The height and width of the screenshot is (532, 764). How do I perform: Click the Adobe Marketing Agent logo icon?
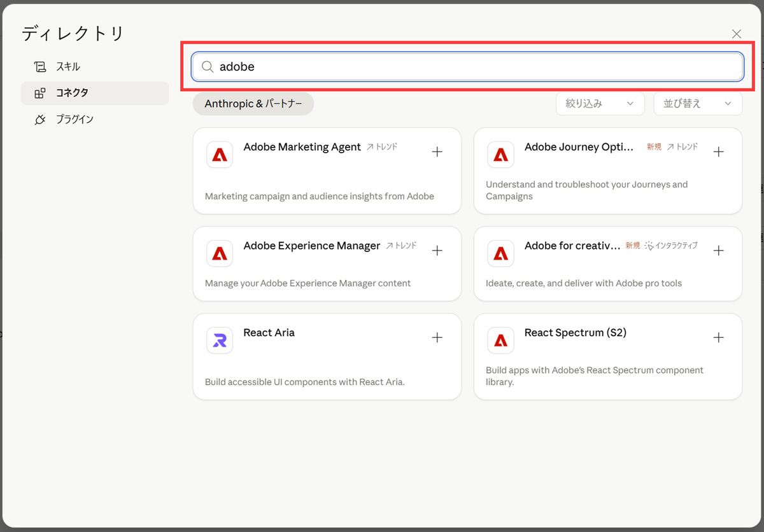pyautogui.click(x=220, y=155)
